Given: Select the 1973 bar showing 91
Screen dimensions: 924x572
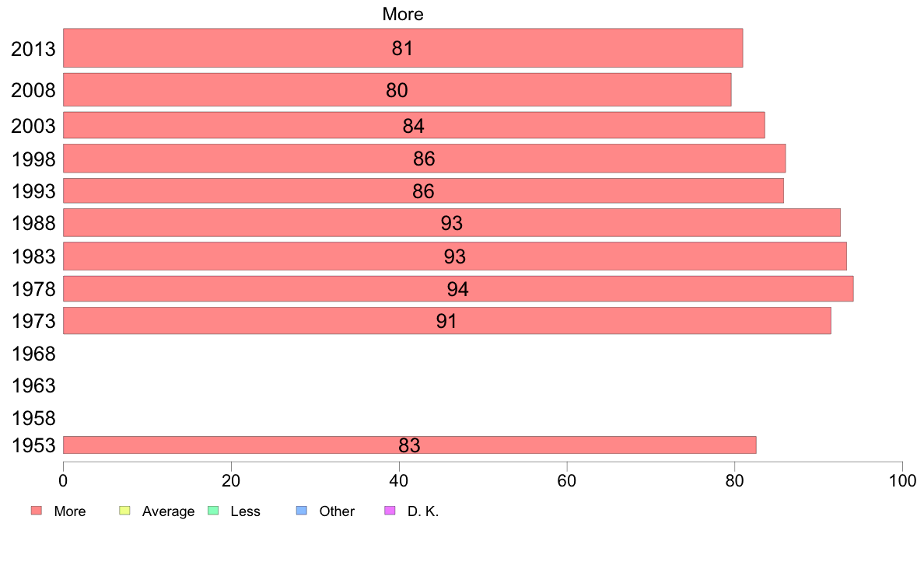Looking at the screenshot, I should pyautogui.click(x=446, y=321).
